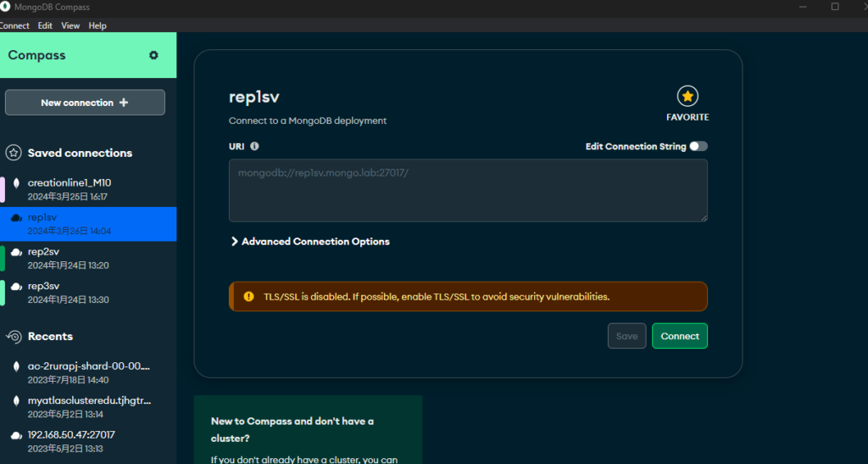Click the leaf icon beside myatlasclusteredu connection
This screenshot has width=868, height=464.
click(x=17, y=400)
